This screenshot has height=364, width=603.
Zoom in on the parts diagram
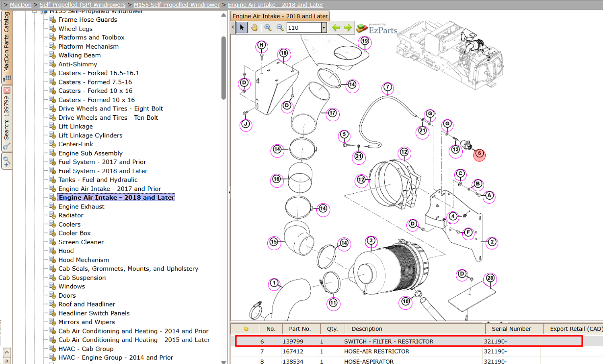click(x=268, y=28)
